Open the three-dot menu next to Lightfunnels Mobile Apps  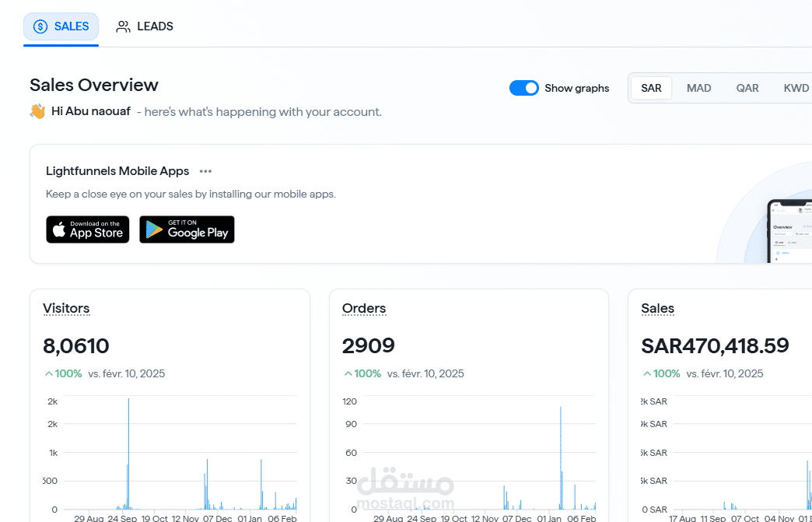205,171
